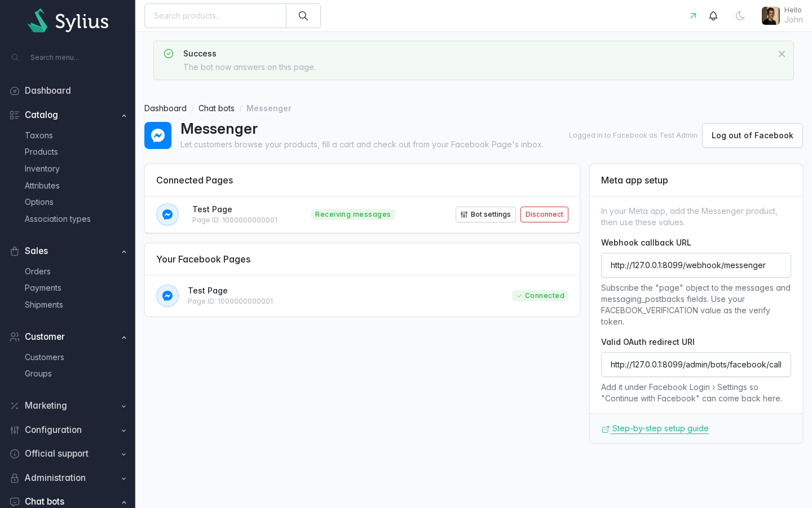This screenshot has width=812, height=508.
Task: Expand the Marketing menu chevron
Action: pos(124,406)
